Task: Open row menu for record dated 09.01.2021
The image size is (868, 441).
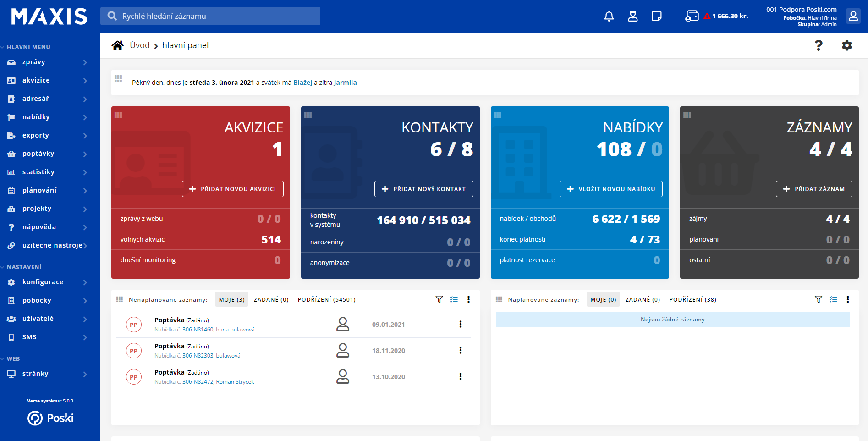Action: [x=460, y=324]
